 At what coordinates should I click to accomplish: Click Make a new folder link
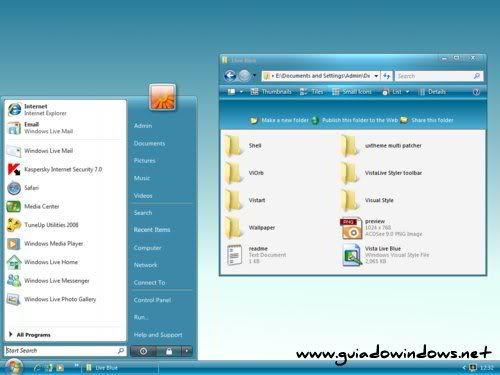click(279, 120)
